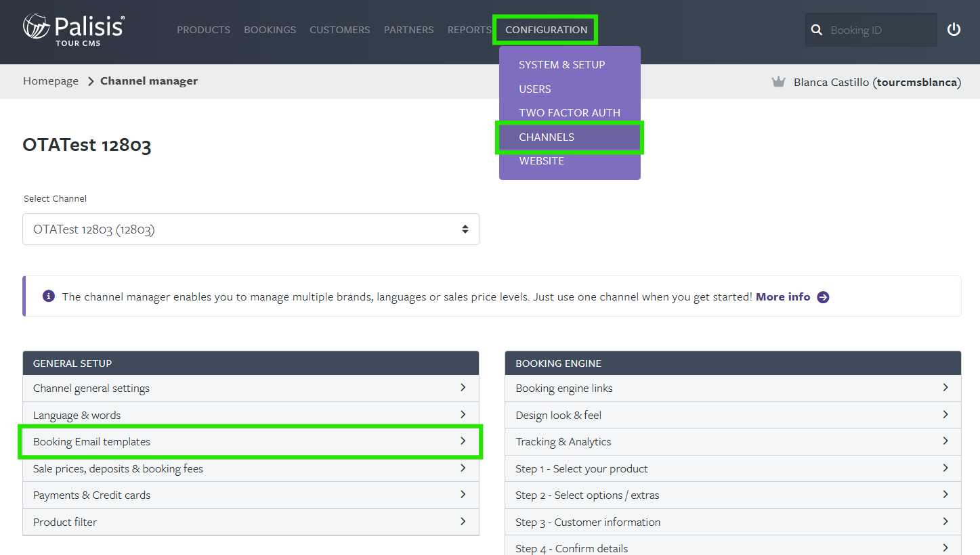This screenshot has height=555, width=980.
Task: Open Step 3 - Customer information
Action: point(733,522)
